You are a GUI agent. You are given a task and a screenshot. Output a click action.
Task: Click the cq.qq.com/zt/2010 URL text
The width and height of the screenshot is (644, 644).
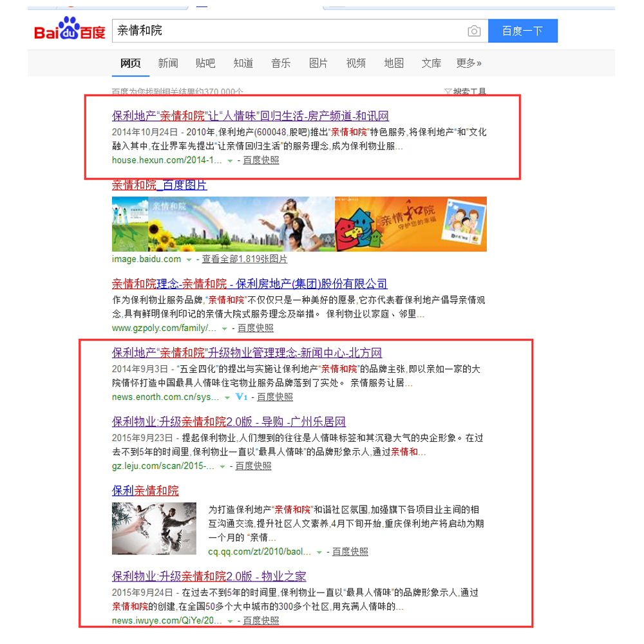pos(260,552)
